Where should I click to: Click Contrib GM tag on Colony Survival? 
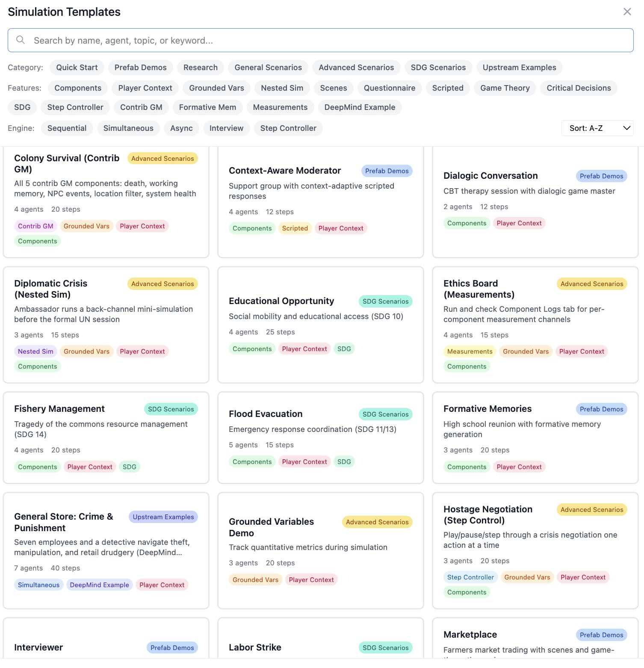(x=35, y=226)
